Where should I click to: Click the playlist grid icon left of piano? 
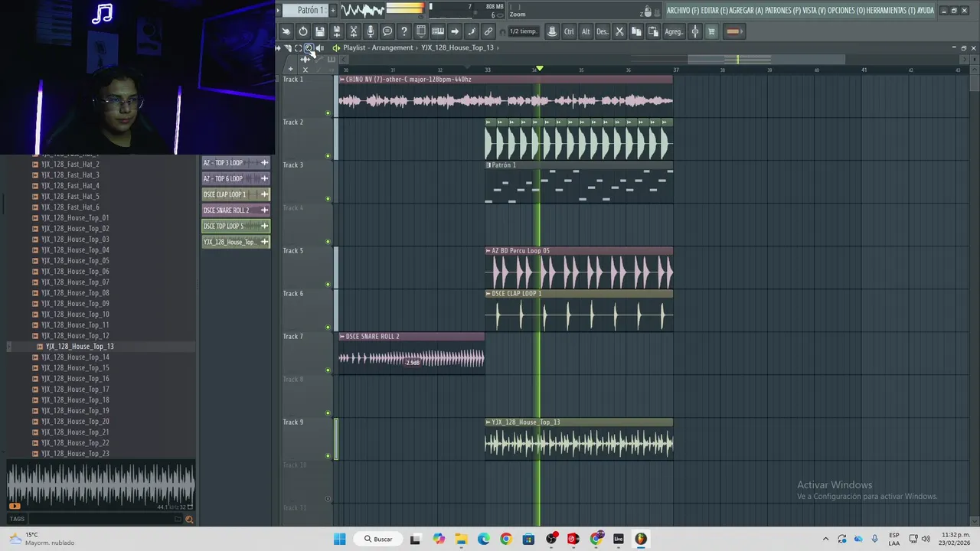421,31
